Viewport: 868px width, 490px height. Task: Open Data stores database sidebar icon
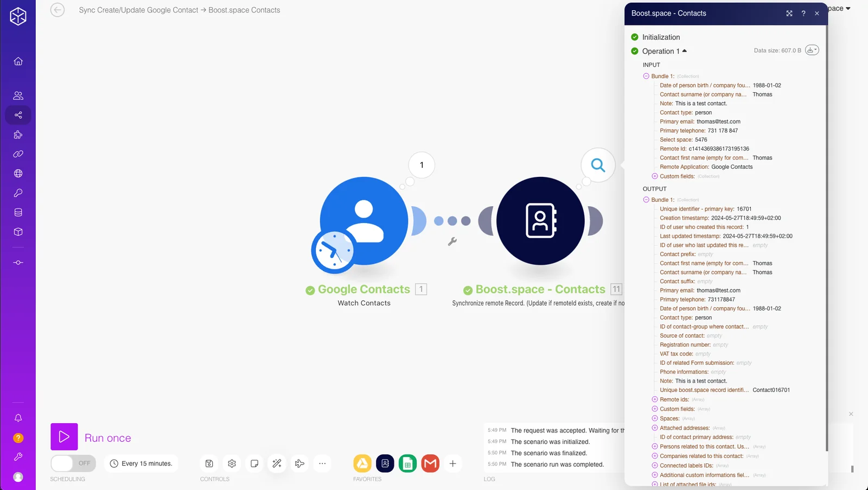[x=18, y=212]
